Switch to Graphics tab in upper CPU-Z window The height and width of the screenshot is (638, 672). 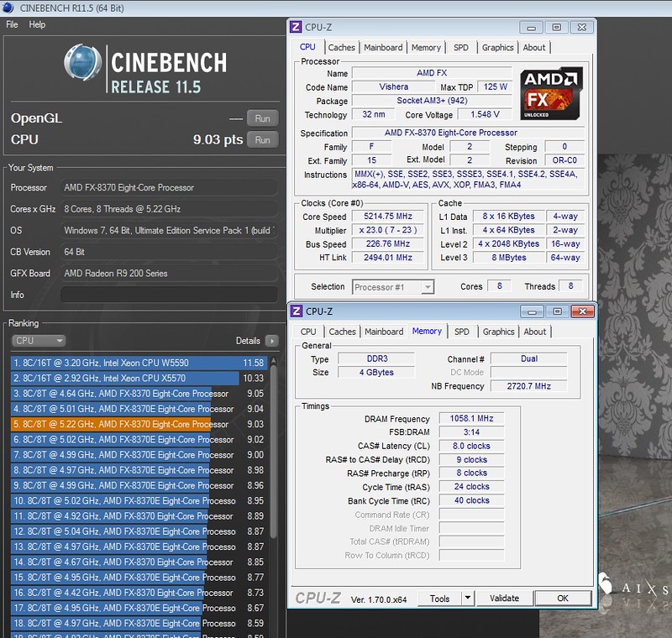pyautogui.click(x=497, y=48)
